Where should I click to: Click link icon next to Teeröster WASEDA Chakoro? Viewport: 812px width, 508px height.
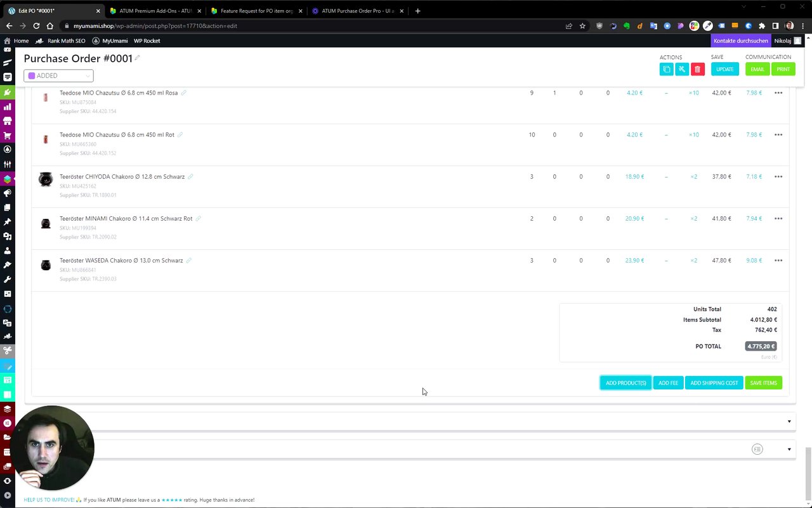pos(188,260)
